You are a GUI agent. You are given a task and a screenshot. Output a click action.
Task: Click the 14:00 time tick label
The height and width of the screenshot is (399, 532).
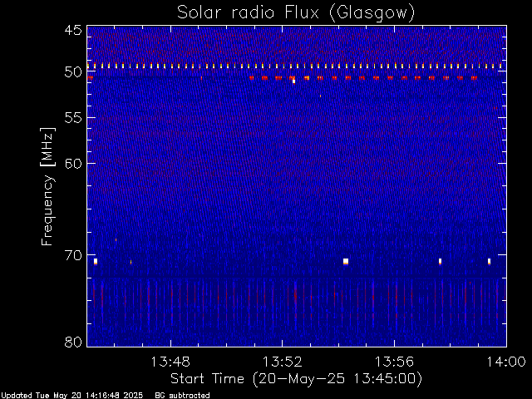[x=506, y=362]
